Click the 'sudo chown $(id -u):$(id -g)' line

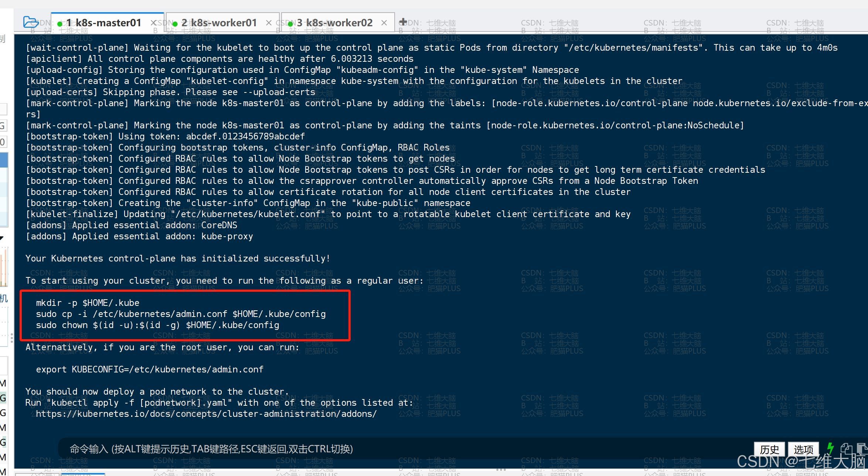[x=157, y=325]
